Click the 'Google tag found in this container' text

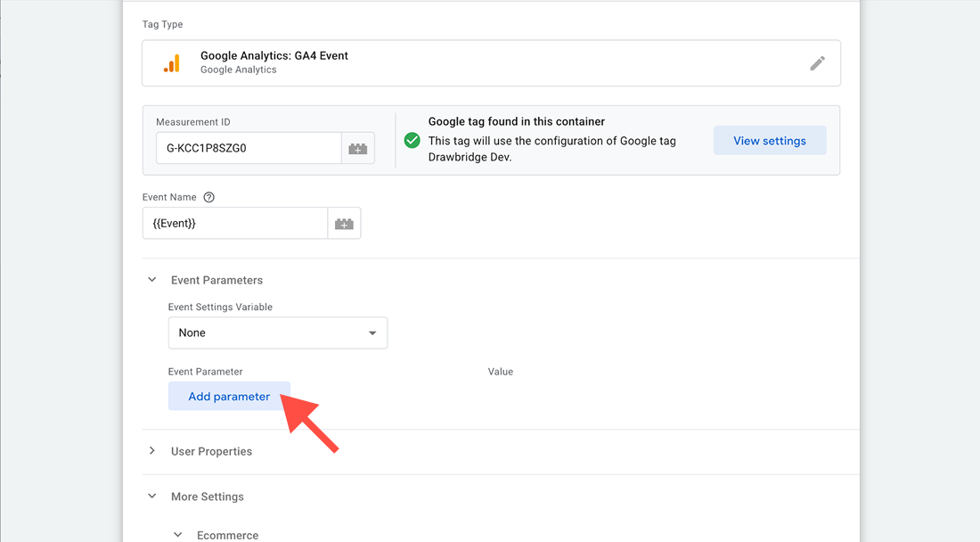click(516, 121)
